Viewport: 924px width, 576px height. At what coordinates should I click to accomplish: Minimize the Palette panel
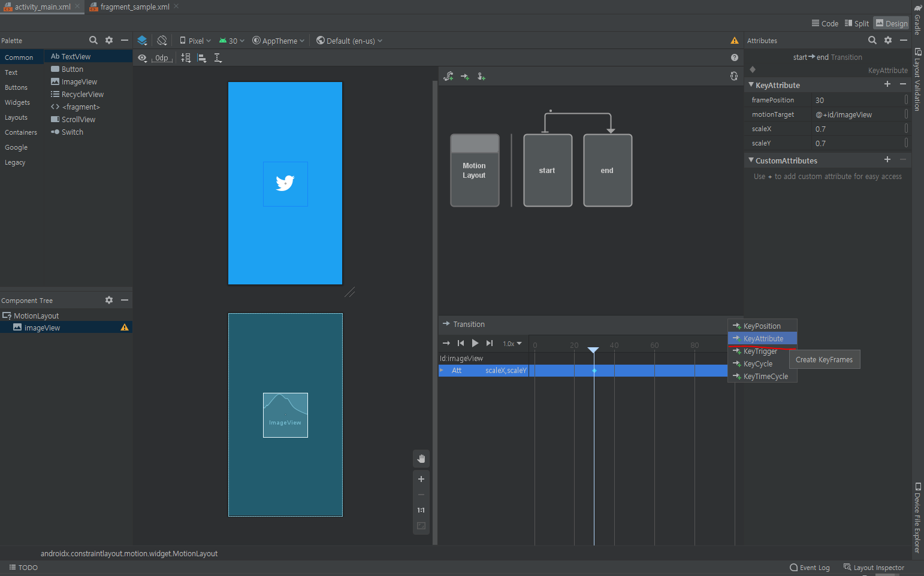pyautogui.click(x=125, y=40)
